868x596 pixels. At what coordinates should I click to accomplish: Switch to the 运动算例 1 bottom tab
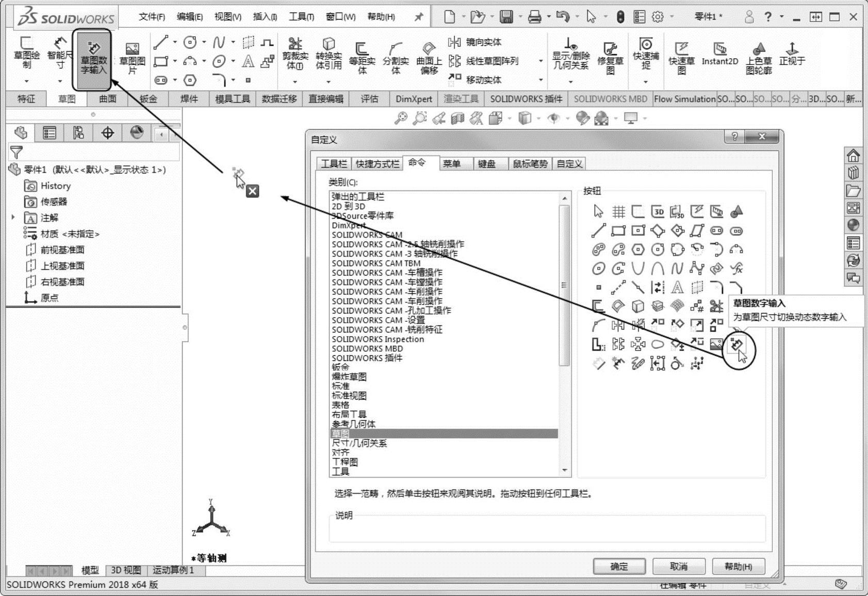(x=173, y=570)
